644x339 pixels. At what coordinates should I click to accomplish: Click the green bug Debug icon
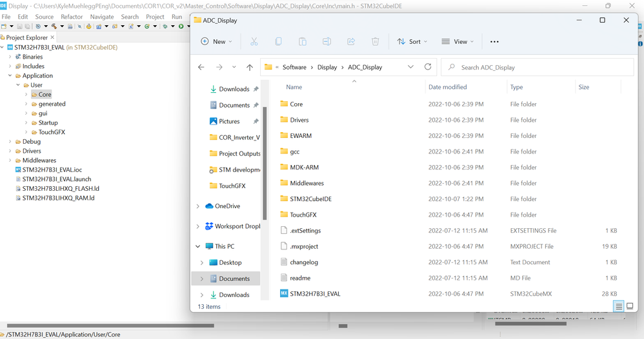165,26
